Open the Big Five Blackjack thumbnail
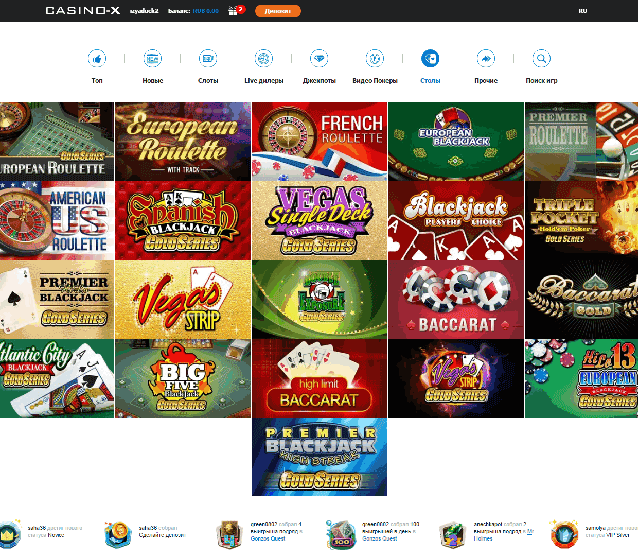 [x=182, y=378]
